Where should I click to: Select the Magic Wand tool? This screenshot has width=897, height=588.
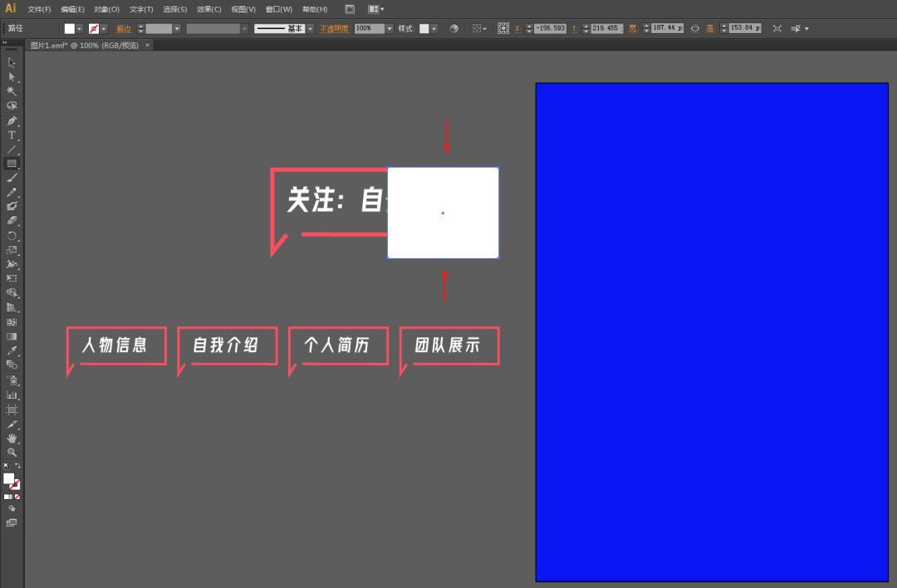[x=12, y=91]
